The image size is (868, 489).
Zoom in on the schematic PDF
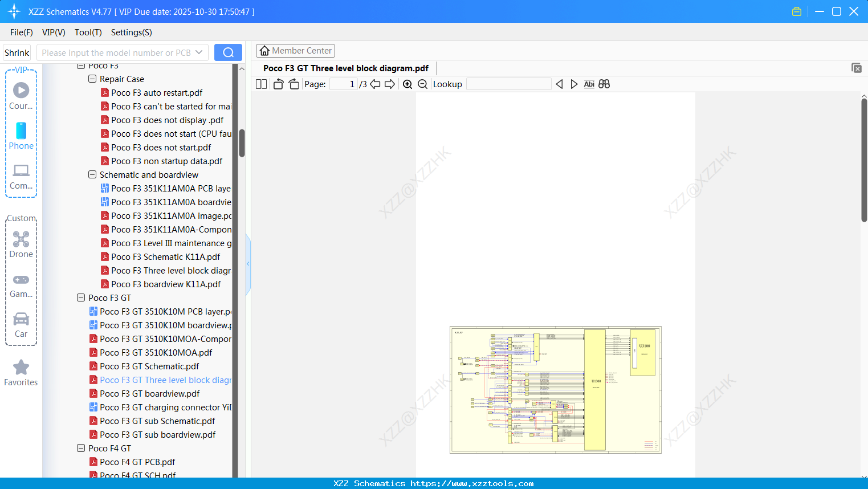point(407,84)
